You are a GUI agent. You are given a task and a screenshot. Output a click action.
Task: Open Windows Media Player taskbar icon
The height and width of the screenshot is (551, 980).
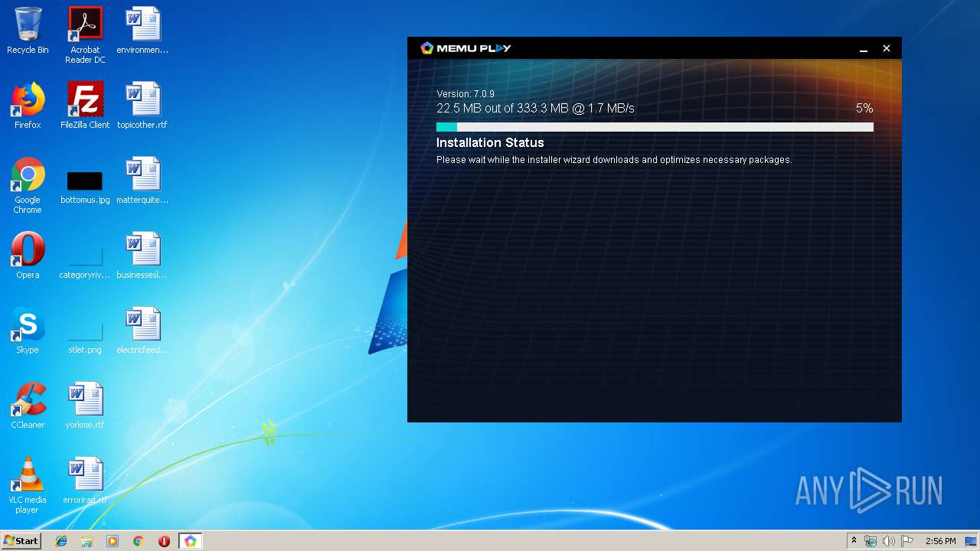113,541
